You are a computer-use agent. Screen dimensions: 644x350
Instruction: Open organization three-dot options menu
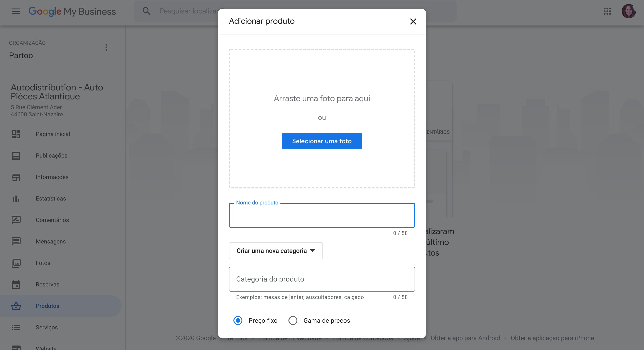click(106, 47)
